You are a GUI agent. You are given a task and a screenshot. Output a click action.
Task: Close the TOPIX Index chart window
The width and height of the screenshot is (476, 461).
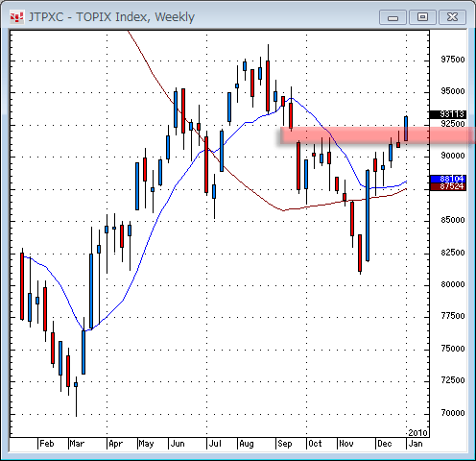click(x=452, y=17)
